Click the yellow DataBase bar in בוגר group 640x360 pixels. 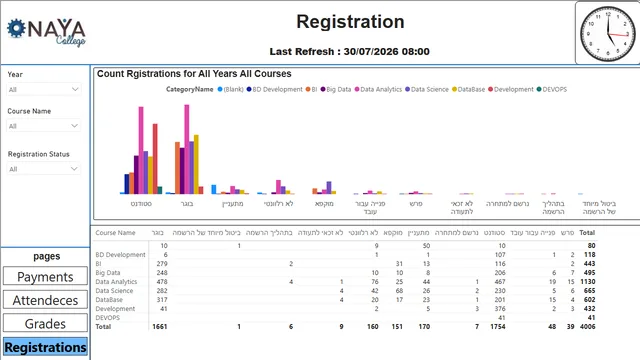click(196, 164)
